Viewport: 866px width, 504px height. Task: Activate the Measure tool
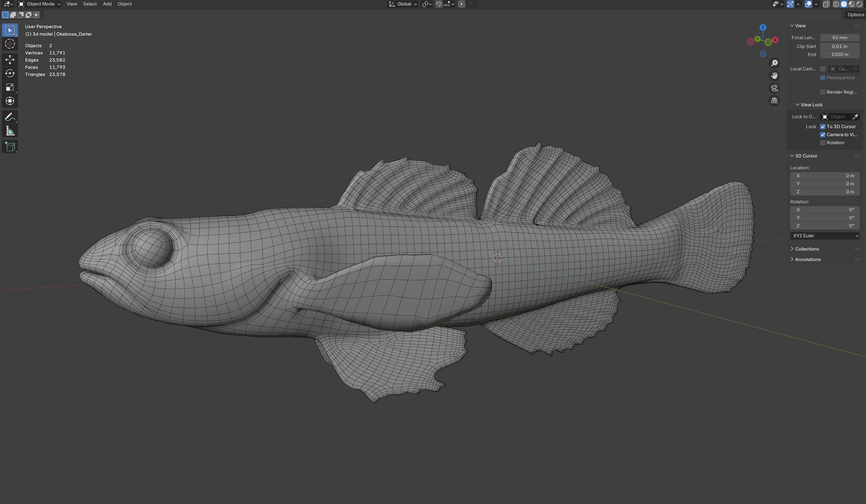click(x=10, y=131)
